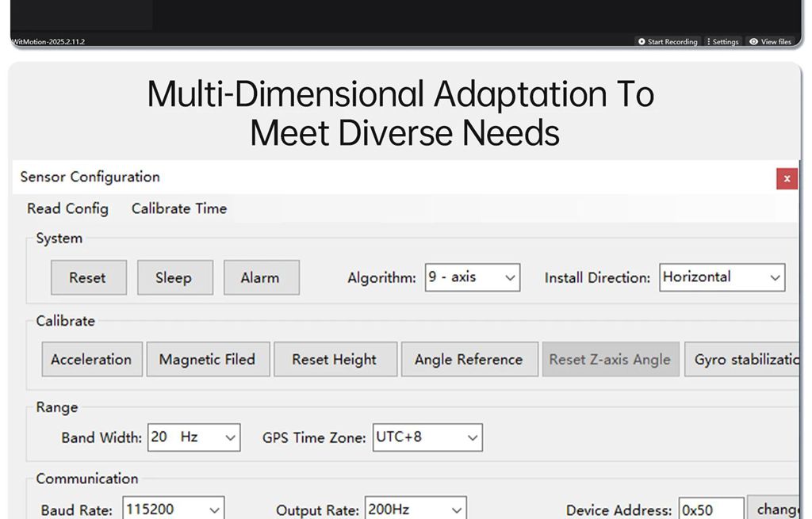Screen dimensions: 812x519
Task: Open the Install Direction dropdown
Action: (x=722, y=277)
